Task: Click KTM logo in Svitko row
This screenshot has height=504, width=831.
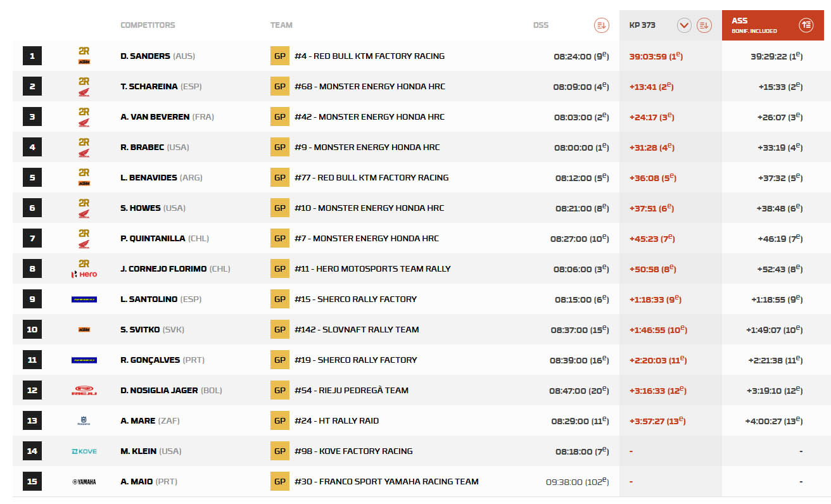Action: click(84, 329)
